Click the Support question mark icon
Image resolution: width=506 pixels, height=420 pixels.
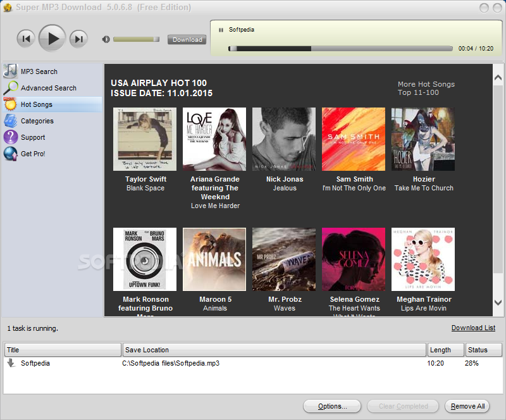[x=10, y=137]
